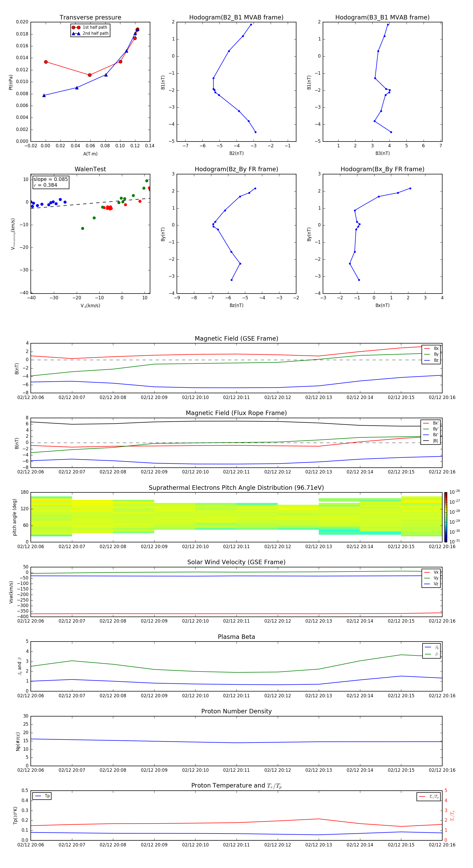Image resolution: width=473 pixels, height=868 pixels.
Task: Click the β entry in Plasma Beta legend
Action: 431,654
